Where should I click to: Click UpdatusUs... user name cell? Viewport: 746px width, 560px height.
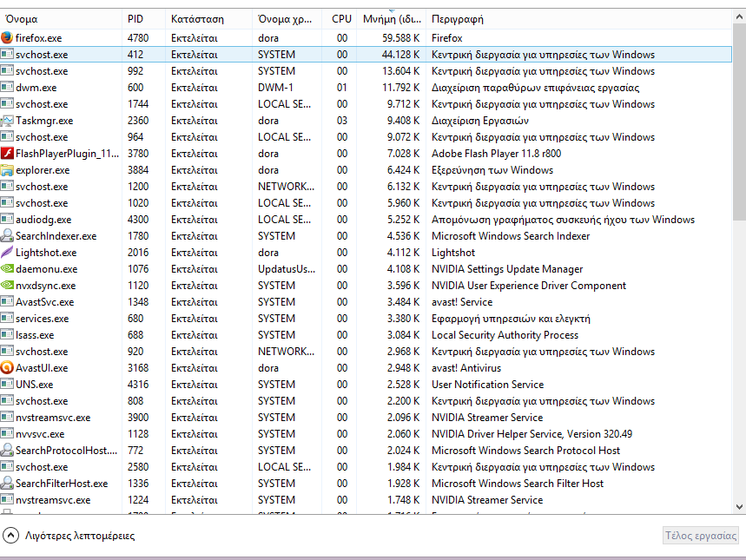[x=287, y=269]
